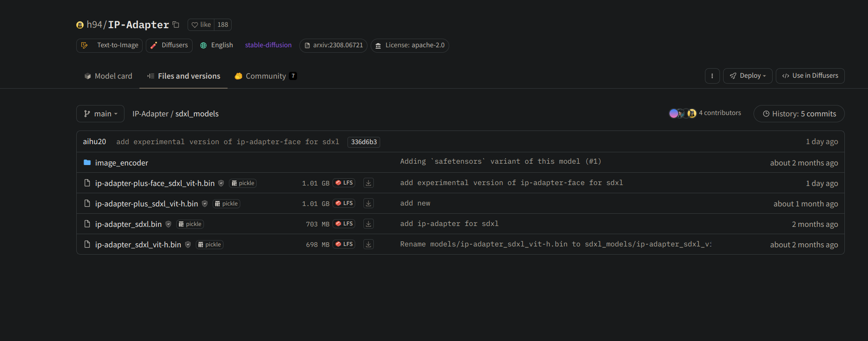Click the pickle badge on ip-adapter_sdxl.bin
Viewport: 868px width, 341px height.
click(190, 224)
